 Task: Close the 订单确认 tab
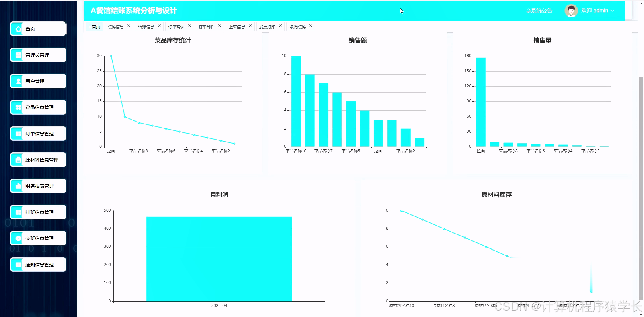[190, 26]
